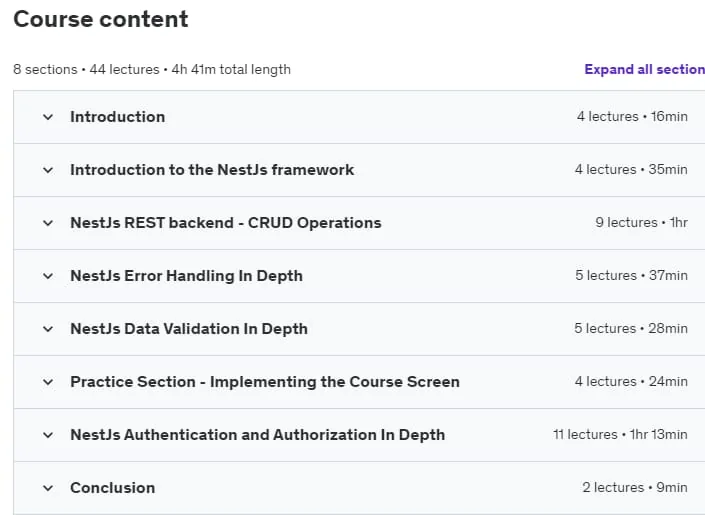Select 'NestJs Error Handling In Depth' title
Viewport: 705px width, 515px height.
click(x=187, y=276)
